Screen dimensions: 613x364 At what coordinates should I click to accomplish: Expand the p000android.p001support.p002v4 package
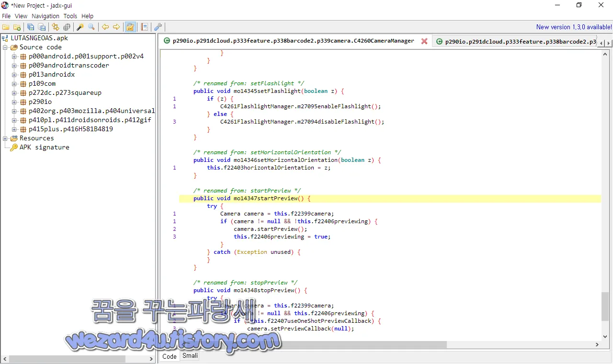14,57
